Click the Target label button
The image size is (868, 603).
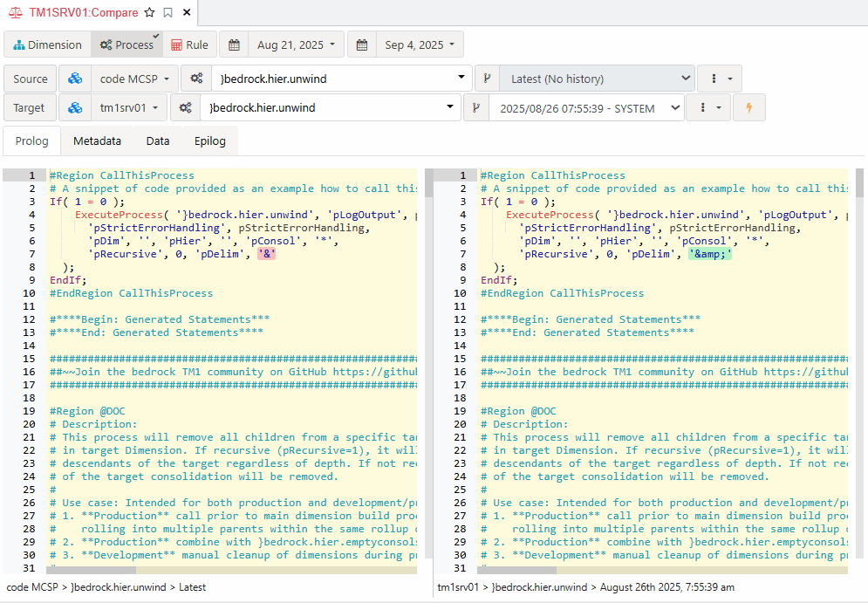pyautogui.click(x=30, y=108)
